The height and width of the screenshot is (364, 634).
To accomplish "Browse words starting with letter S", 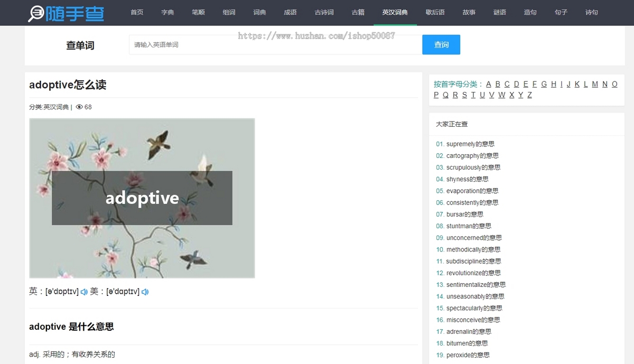I will (x=464, y=95).
